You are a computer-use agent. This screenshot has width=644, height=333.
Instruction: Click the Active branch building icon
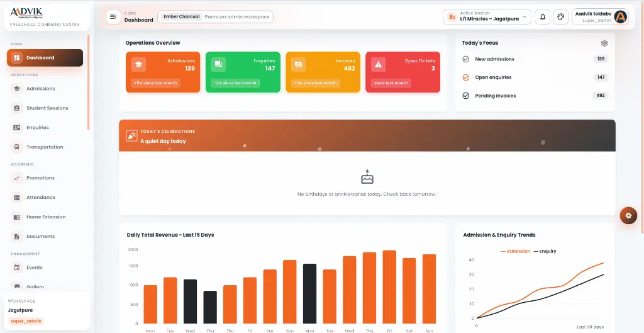click(452, 17)
